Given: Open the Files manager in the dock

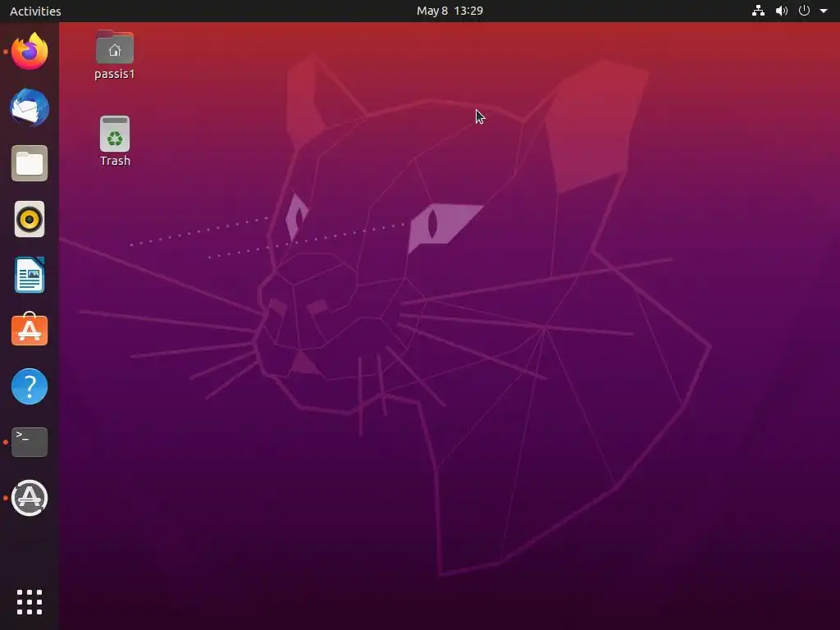Looking at the screenshot, I should point(30,163).
